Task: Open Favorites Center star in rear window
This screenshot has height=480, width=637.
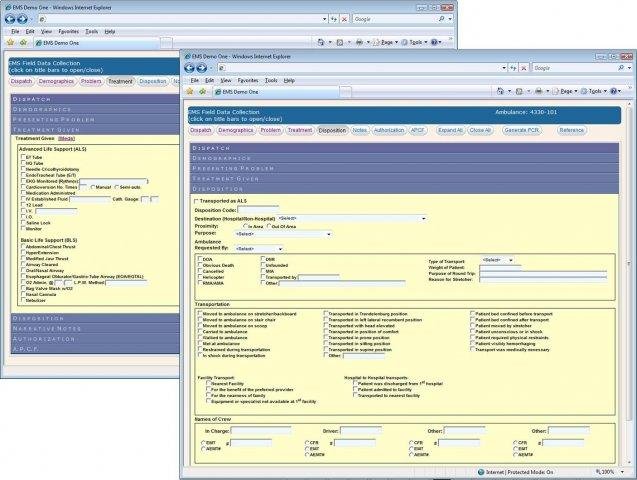Action: click(11, 43)
